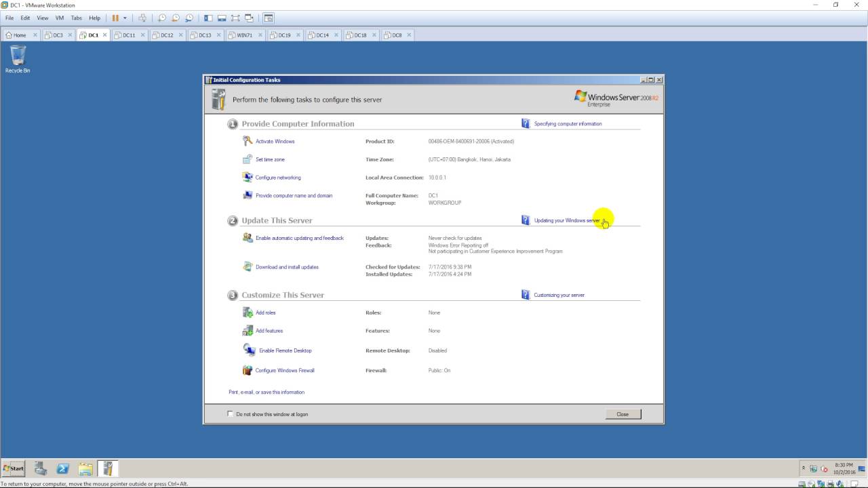Image resolution: width=868 pixels, height=488 pixels.
Task: Click Send Ctrl+Alt+Del toolbar icon
Action: tap(142, 18)
